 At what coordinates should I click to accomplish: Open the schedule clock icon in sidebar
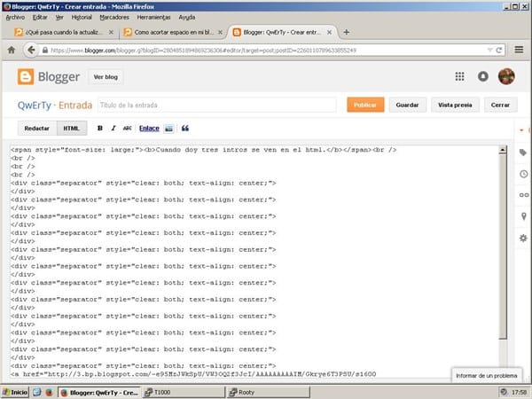click(522, 174)
